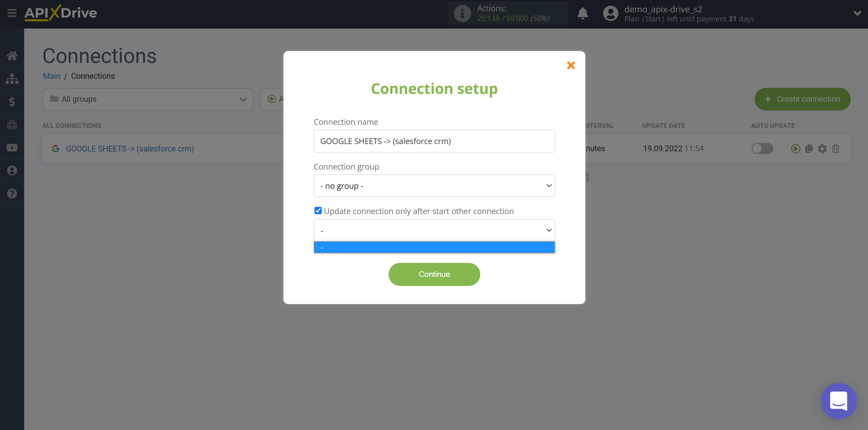The width and height of the screenshot is (868, 430).
Task: Open the dependent connection selector dropdown
Action: [x=434, y=230]
